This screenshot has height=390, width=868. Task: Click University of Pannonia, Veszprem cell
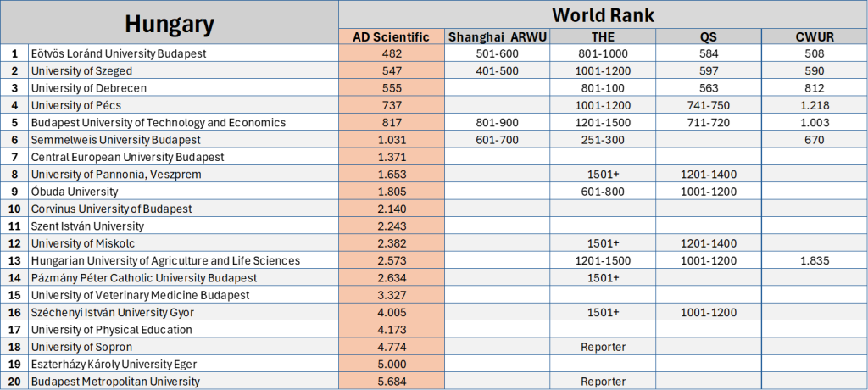tap(104, 175)
